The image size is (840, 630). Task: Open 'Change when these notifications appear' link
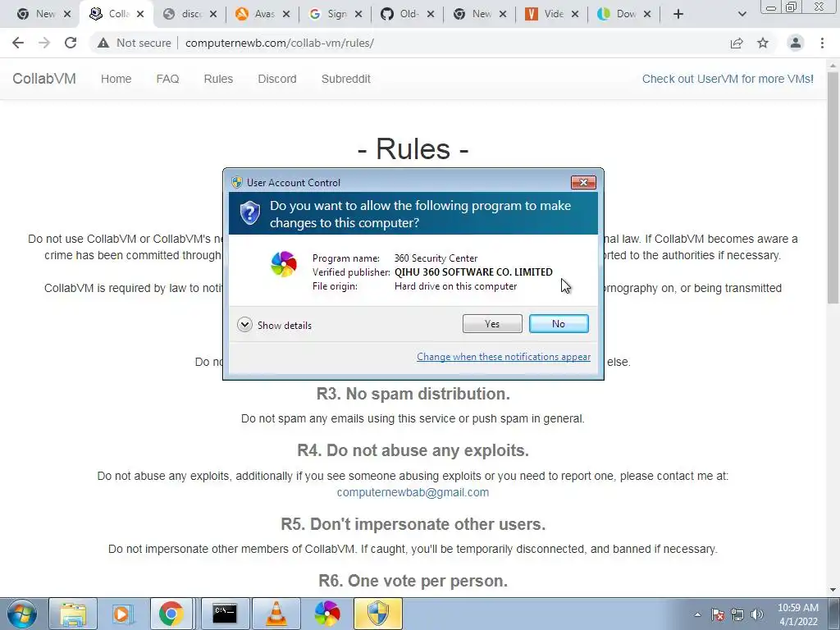point(504,357)
